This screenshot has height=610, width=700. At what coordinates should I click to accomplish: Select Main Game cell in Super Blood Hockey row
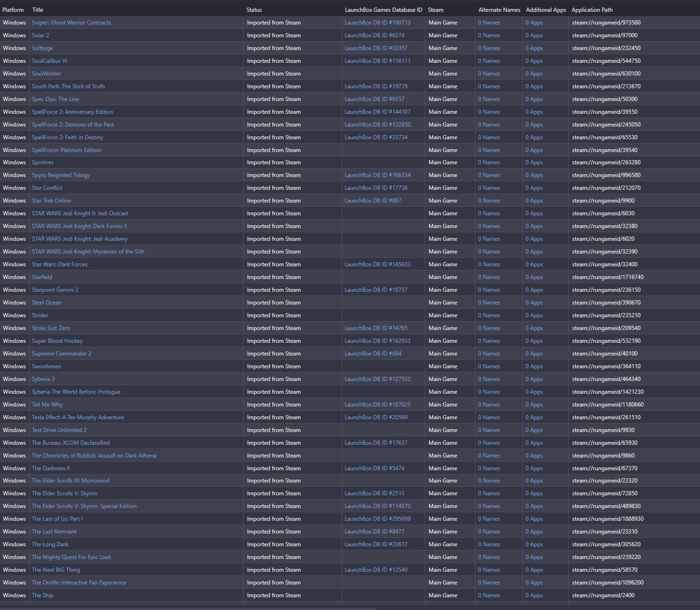tap(443, 341)
